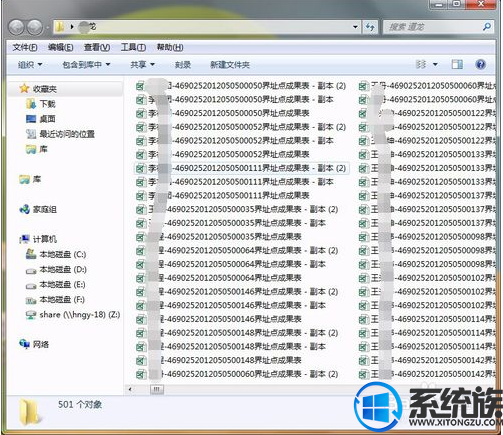Click the refresh icon beside address bar
The width and height of the screenshot is (503, 435).
pos(370,27)
